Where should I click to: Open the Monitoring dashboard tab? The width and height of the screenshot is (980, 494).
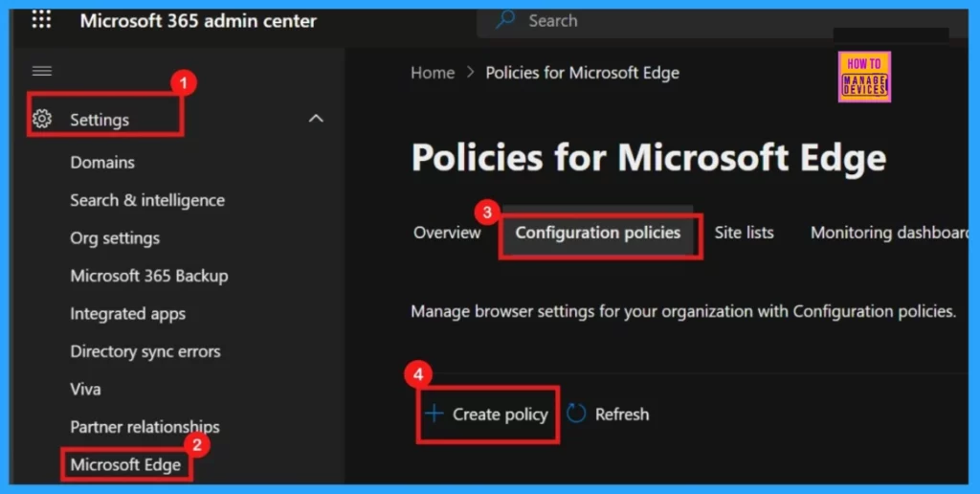pyautogui.click(x=889, y=233)
